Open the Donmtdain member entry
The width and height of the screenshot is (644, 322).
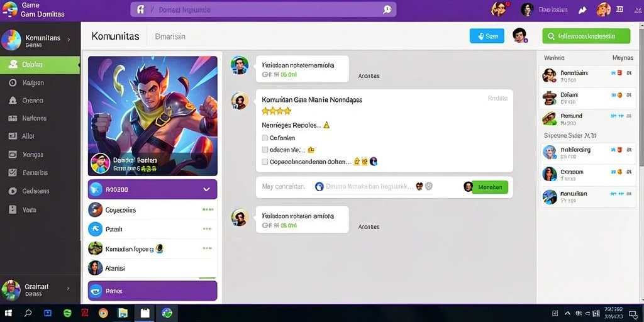point(588,76)
